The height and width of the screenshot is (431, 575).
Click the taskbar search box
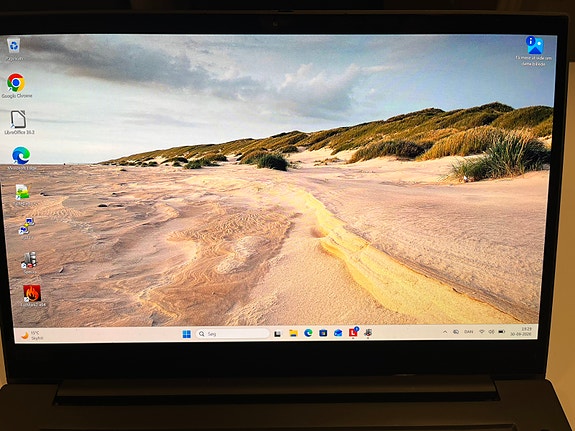(233, 334)
